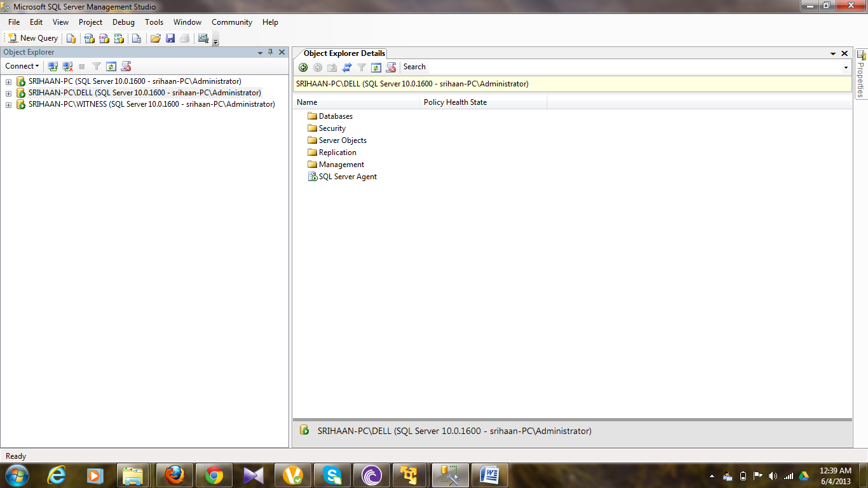Filter objects in Object Explorer
The height and width of the screenshot is (488, 868).
[96, 66]
